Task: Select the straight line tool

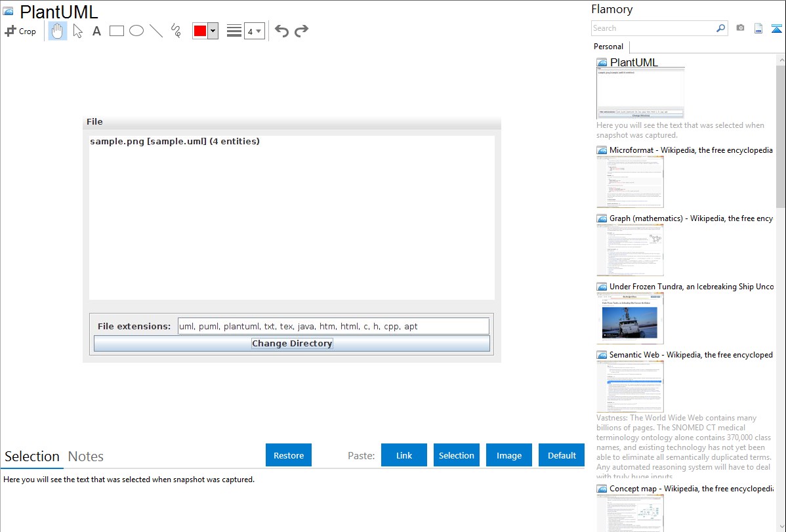Action: [156, 31]
